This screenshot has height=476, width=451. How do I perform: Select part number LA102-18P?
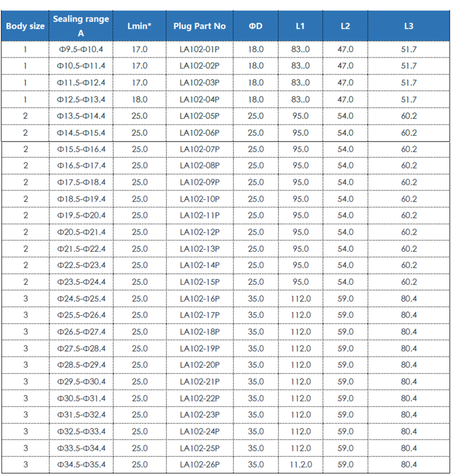(199, 331)
